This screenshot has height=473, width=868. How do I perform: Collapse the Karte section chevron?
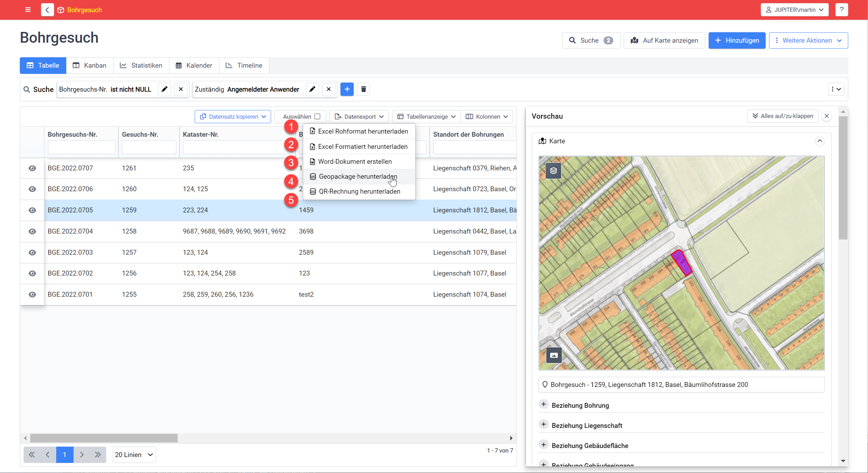coord(819,141)
